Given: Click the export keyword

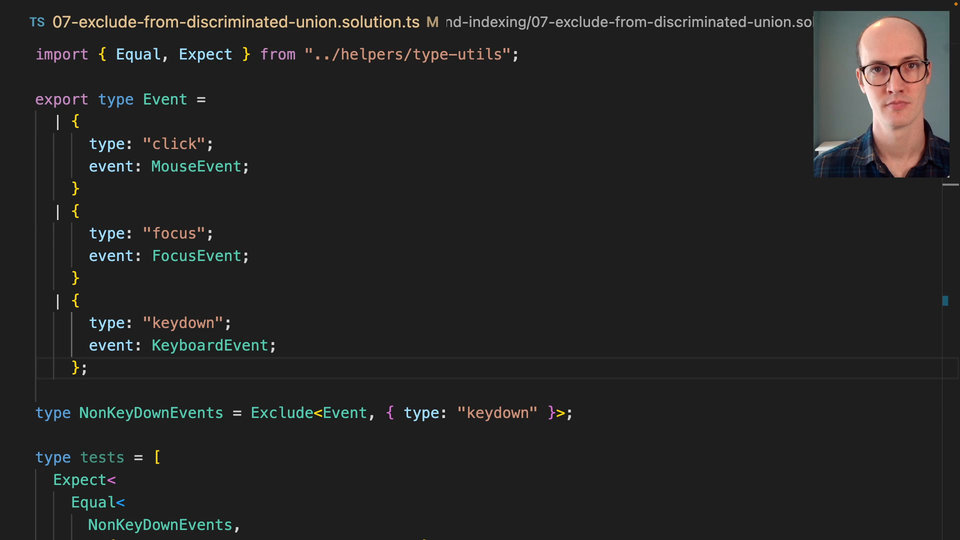Looking at the screenshot, I should [x=62, y=99].
